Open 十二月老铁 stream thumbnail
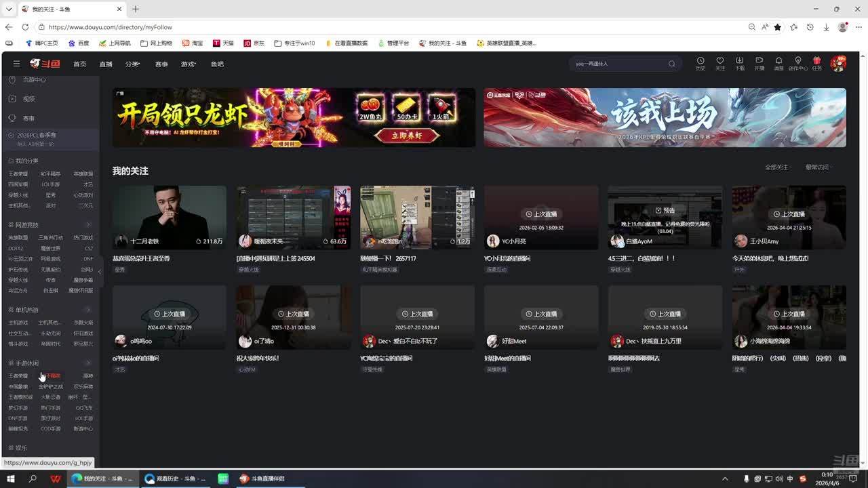This screenshot has width=868, height=488. pos(170,217)
